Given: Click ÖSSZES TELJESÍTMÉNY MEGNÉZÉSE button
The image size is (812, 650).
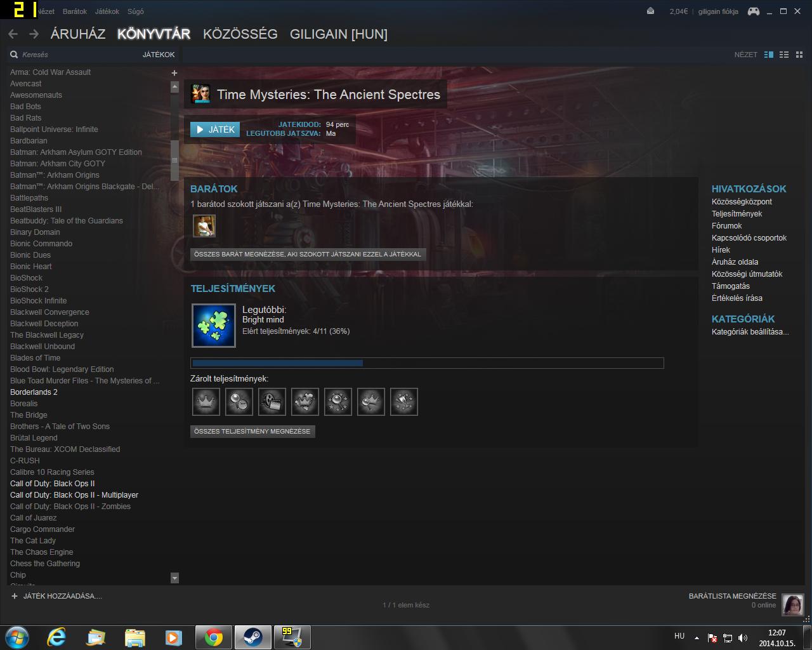Looking at the screenshot, I should (x=252, y=431).
